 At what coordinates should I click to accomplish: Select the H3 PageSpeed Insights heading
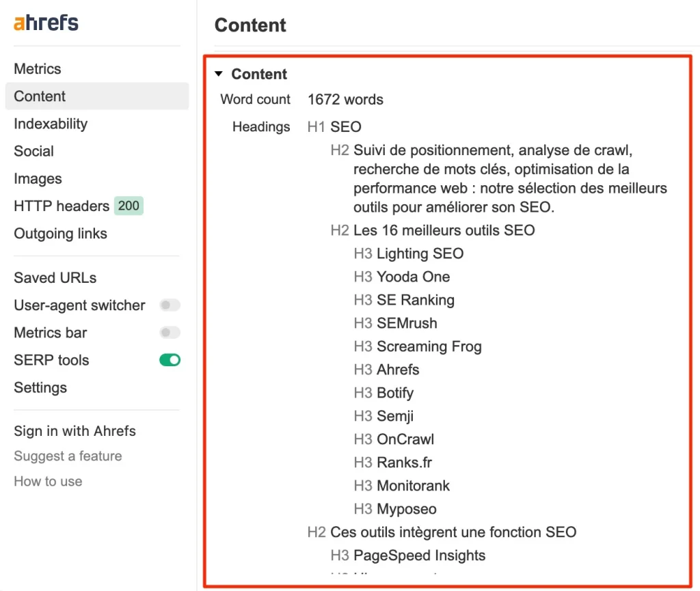[408, 555]
